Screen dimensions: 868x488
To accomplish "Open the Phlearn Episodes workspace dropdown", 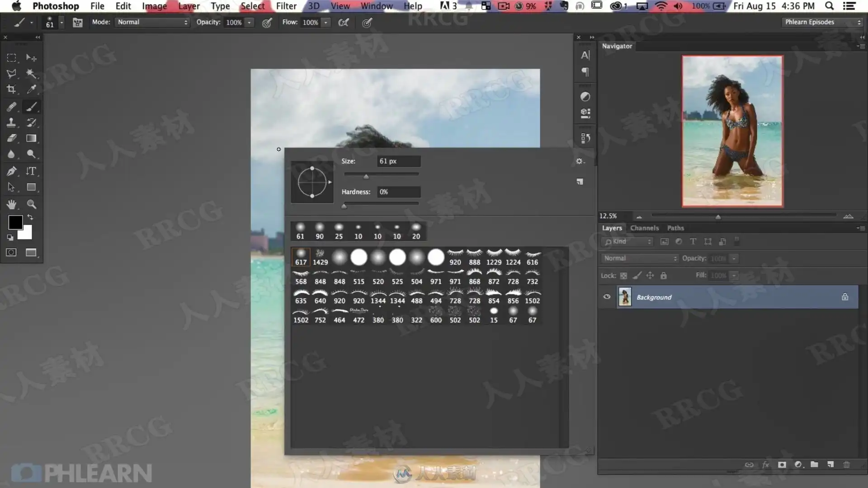I will 822,22.
